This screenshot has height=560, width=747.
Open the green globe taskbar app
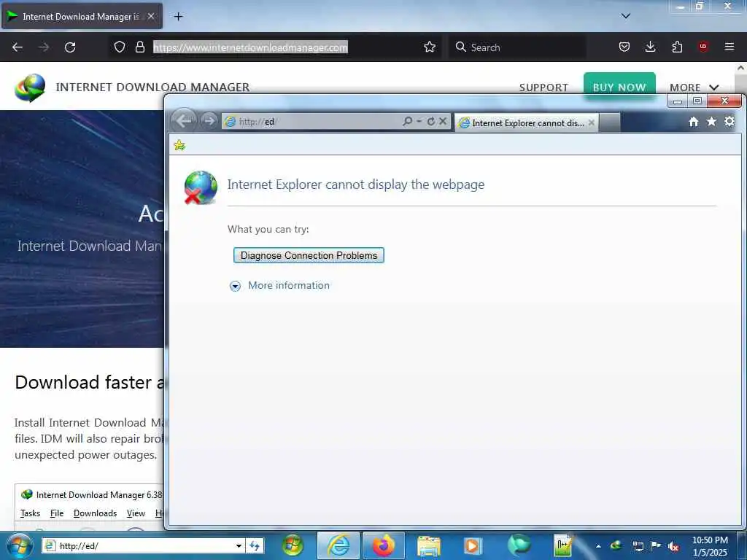pos(519,545)
